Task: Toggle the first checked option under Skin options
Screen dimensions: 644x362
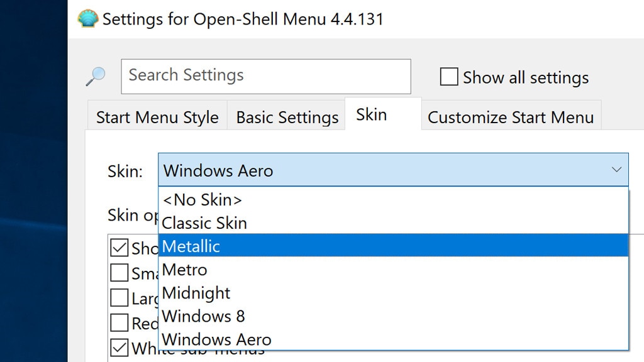Action: (119, 248)
